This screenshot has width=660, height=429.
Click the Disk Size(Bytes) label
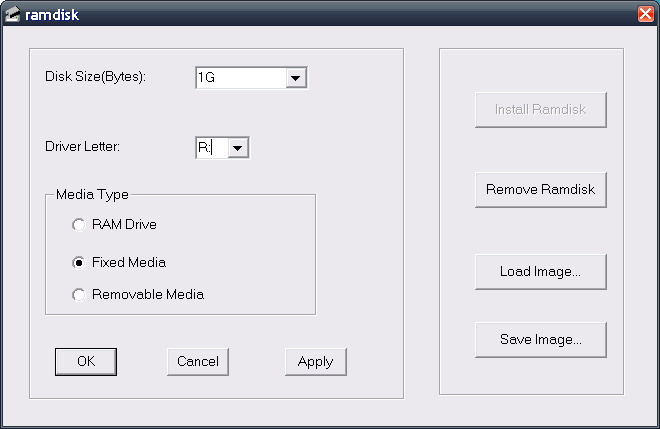point(96,77)
